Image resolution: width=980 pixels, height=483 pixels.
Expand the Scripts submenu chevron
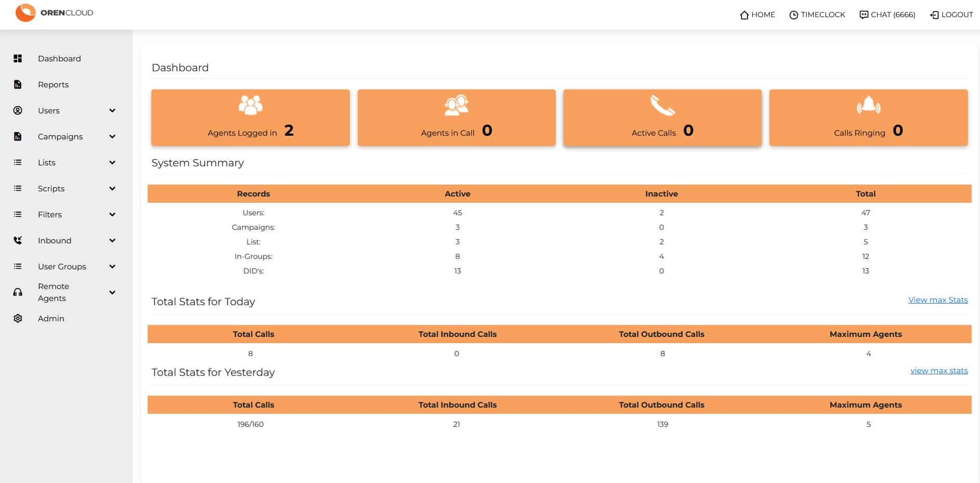(x=112, y=189)
